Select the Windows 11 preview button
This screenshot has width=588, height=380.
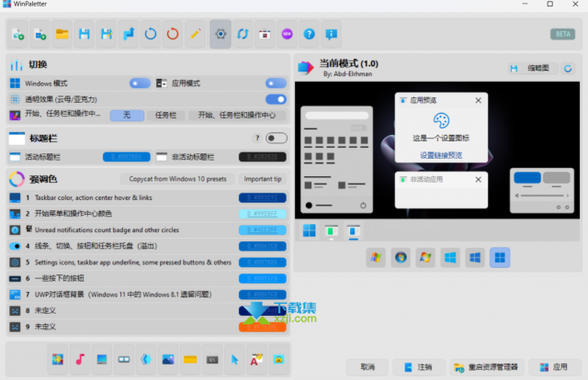click(500, 257)
